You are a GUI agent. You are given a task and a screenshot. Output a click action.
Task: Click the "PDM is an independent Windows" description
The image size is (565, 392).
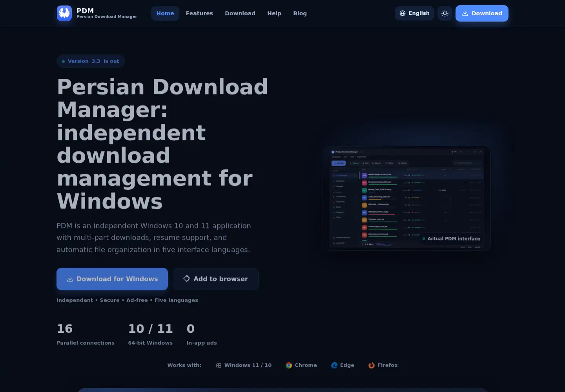(x=154, y=238)
